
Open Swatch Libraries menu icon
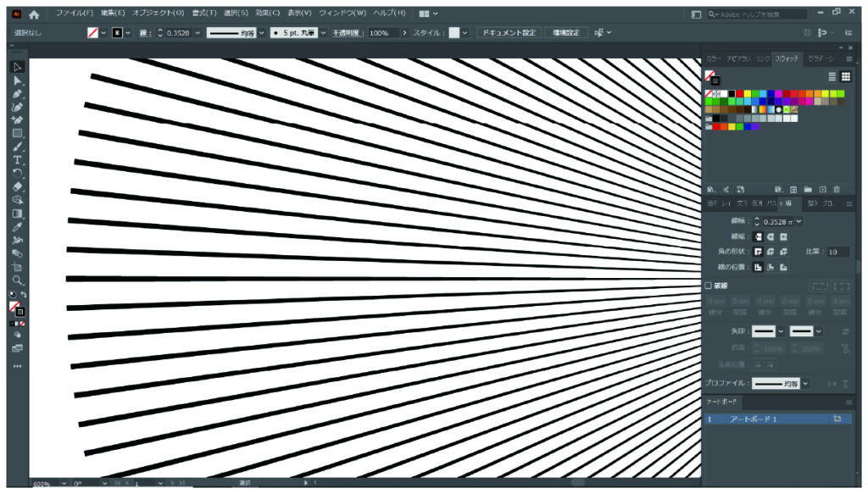(711, 189)
